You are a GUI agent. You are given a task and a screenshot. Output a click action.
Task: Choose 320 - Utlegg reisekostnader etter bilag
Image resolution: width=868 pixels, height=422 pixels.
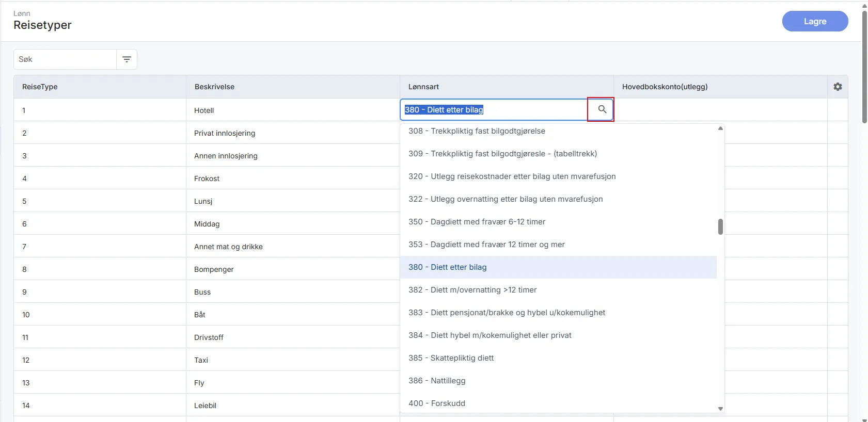[512, 176]
